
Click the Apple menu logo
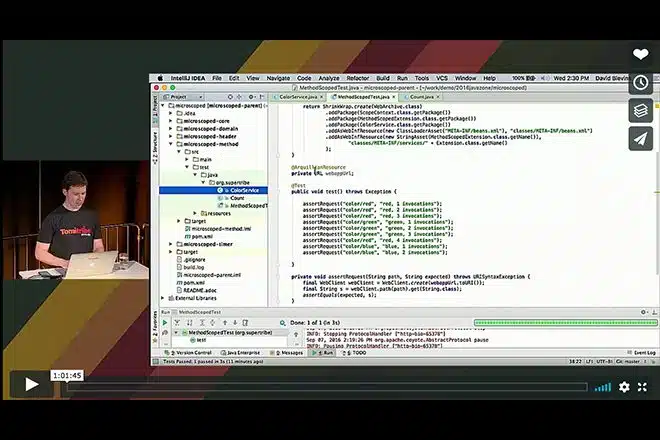(160, 78)
